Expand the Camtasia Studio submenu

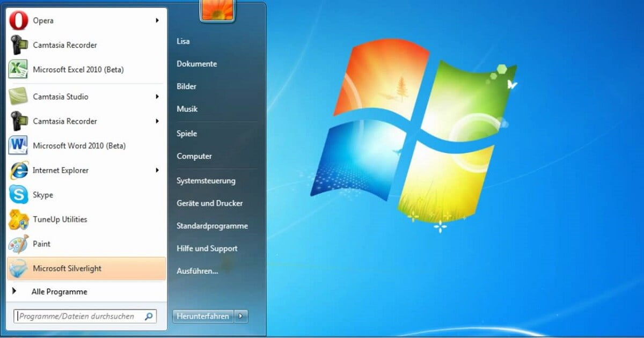(157, 97)
